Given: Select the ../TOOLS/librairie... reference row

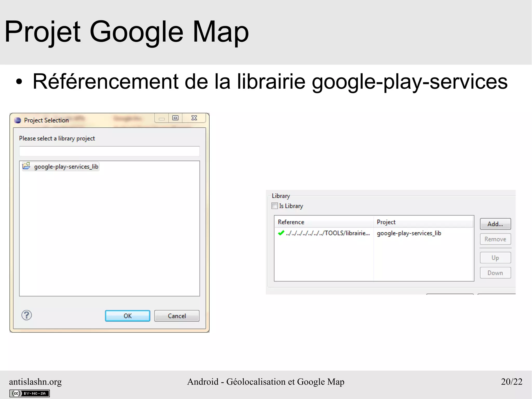Looking at the screenshot, I should tap(374, 233).
